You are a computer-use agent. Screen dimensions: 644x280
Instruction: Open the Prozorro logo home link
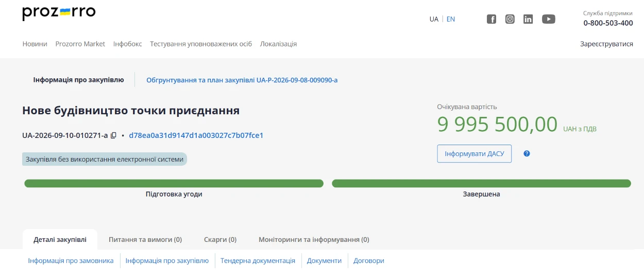59,13
